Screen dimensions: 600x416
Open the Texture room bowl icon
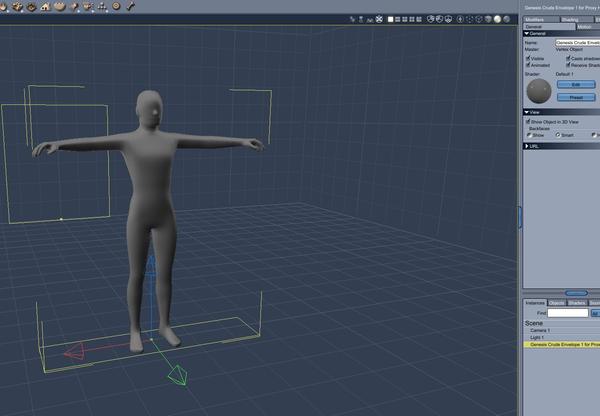pyautogui.click(x=60, y=6)
